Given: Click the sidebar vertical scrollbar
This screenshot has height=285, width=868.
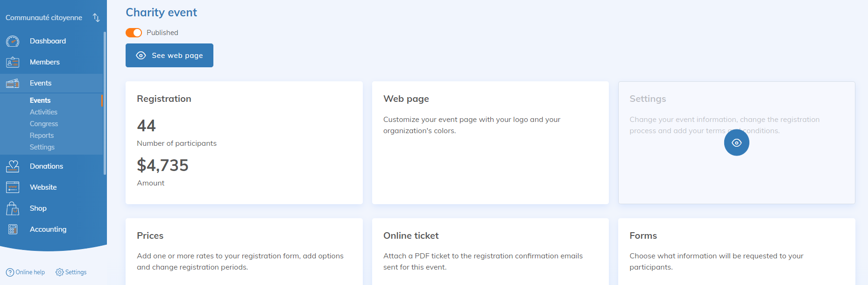Looking at the screenshot, I should click(105, 103).
